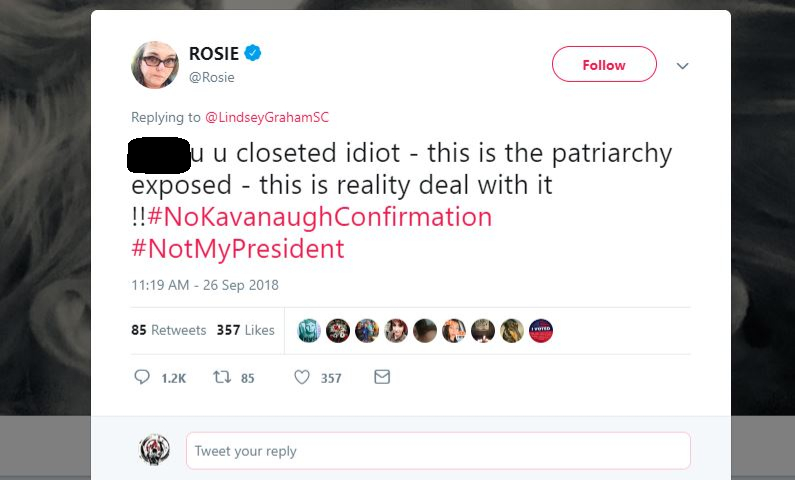Open the tweet author's profile picture
The image size is (795, 480).
click(155, 65)
